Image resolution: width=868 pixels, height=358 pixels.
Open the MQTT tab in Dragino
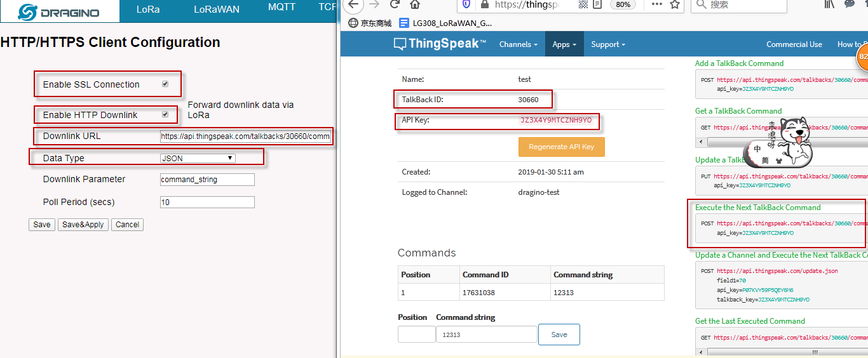click(281, 8)
